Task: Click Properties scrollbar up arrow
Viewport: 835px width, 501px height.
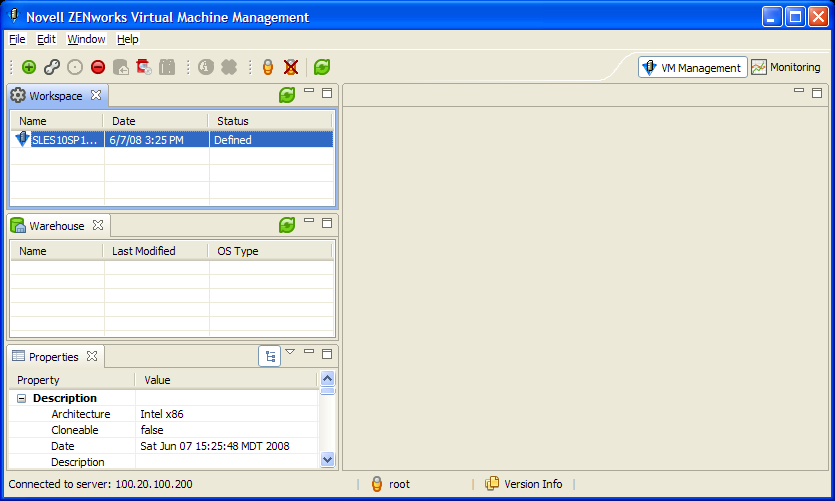Action: [328, 379]
